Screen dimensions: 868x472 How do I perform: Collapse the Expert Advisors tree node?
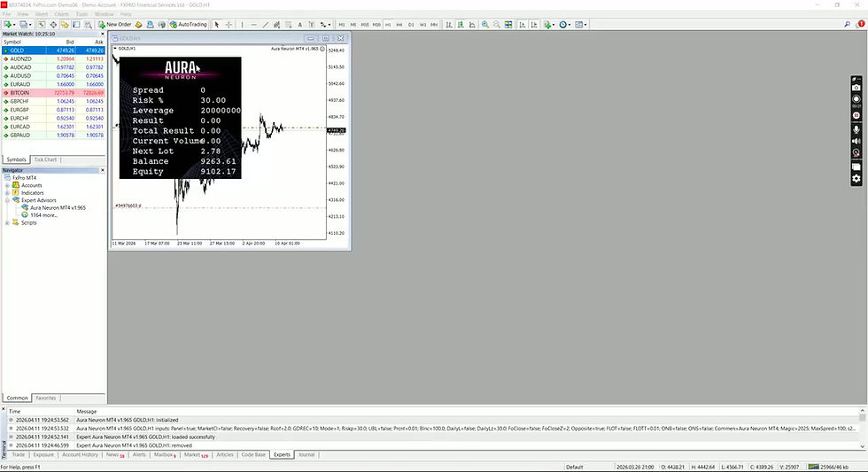click(x=7, y=200)
